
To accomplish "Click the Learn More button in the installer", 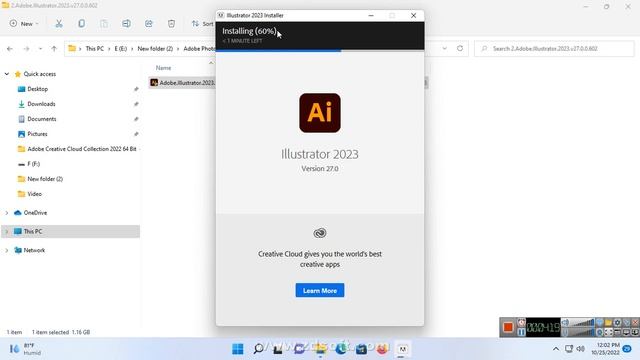I will tap(320, 290).
